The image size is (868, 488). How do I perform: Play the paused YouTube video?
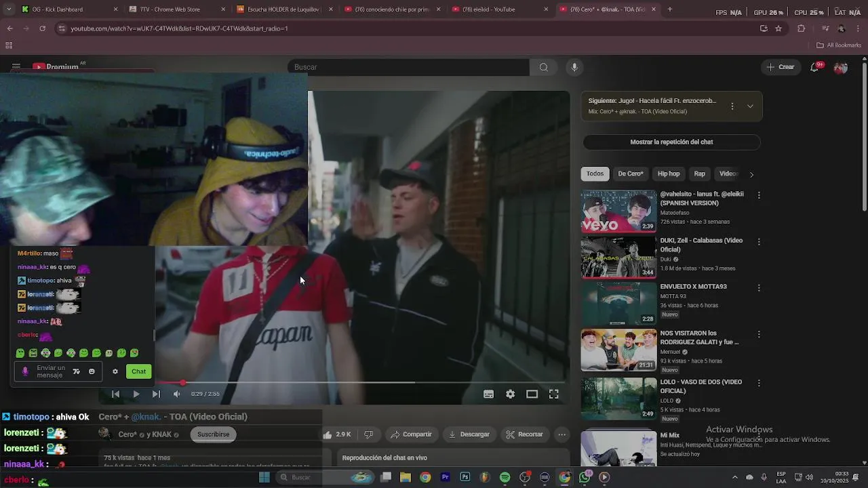click(x=136, y=394)
